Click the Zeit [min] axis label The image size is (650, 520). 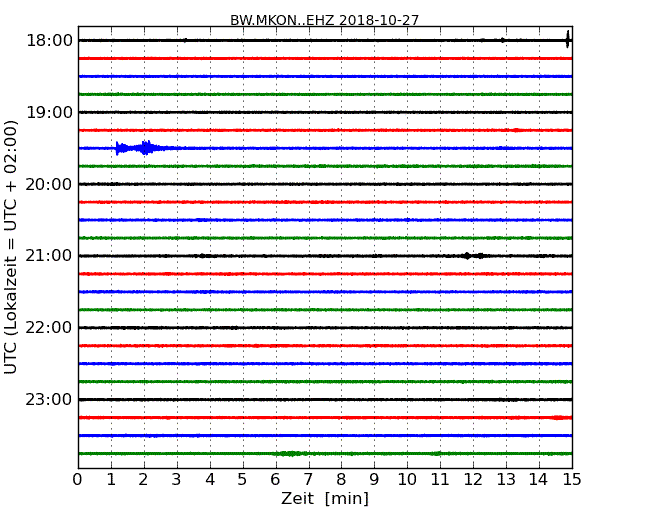point(325,498)
